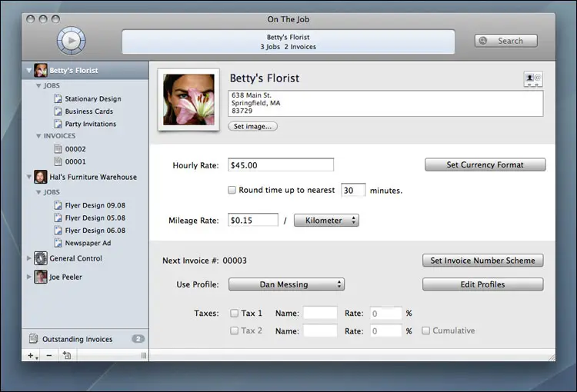The height and width of the screenshot is (392, 577).
Task: Click Tax 1 Name field
Action: tap(320, 313)
